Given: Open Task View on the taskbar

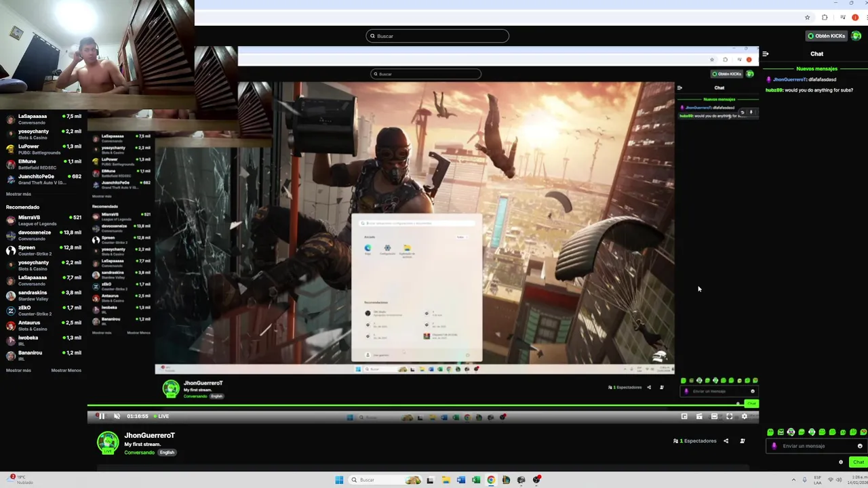Looking at the screenshot, I should (430, 480).
